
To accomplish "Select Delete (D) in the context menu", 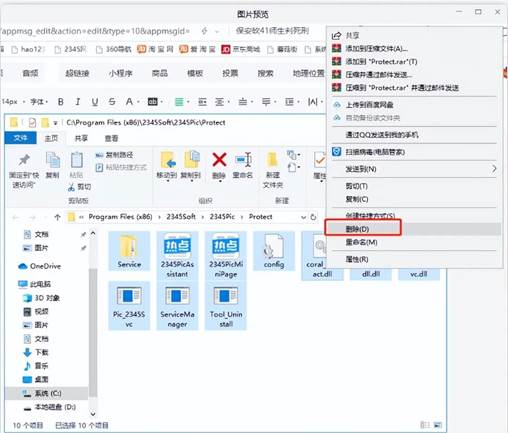I will tap(363, 229).
